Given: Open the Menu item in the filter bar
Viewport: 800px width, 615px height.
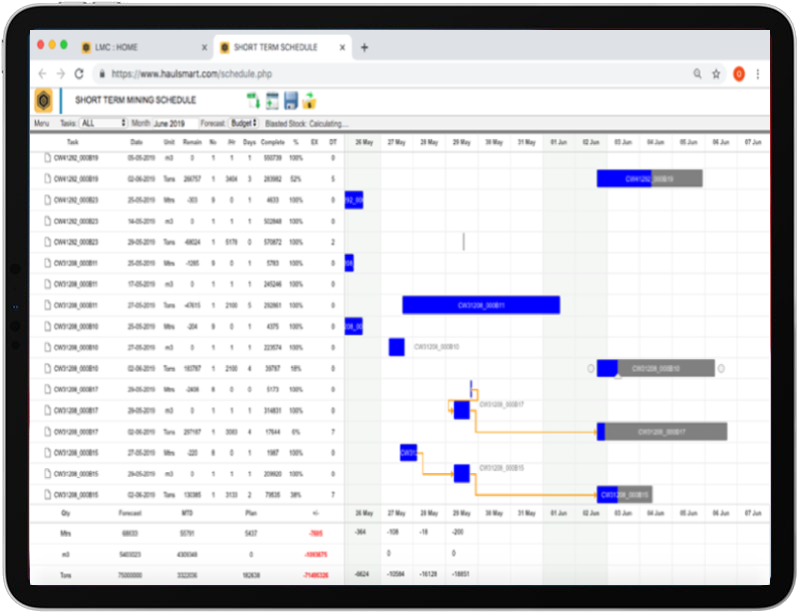Looking at the screenshot, I should pos(41,124).
